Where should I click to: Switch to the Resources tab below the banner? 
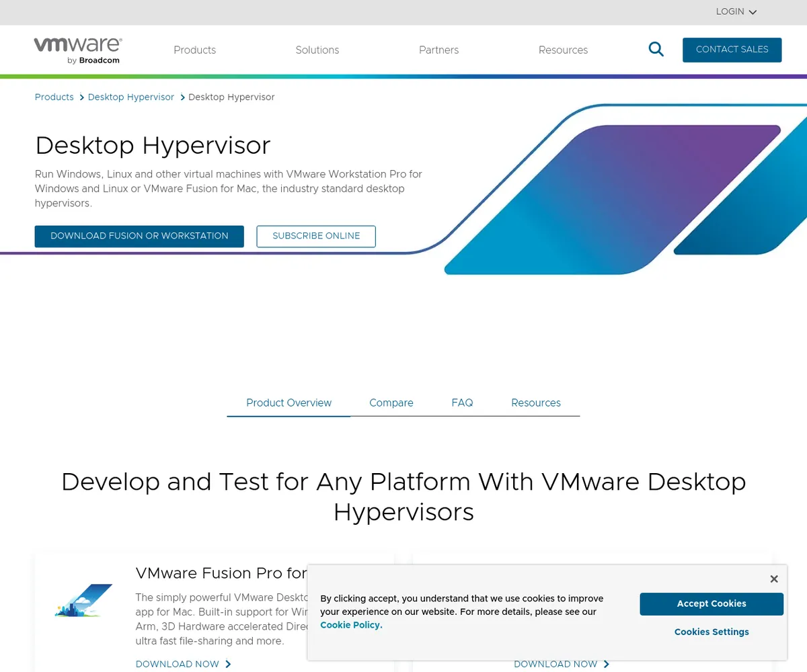pyautogui.click(x=535, y=403)
